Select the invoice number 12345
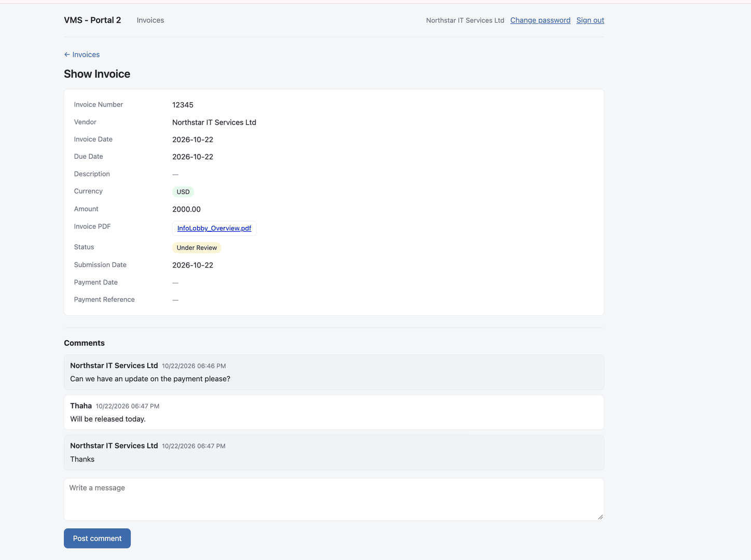The width and height of the screenshot is (751, 560). coord(183,105)
